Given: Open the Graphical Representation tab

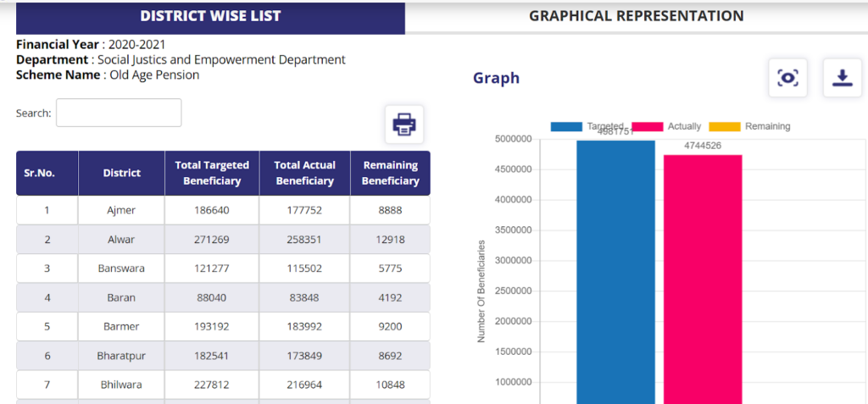Looking at the screenshot, I should [636, 16].
